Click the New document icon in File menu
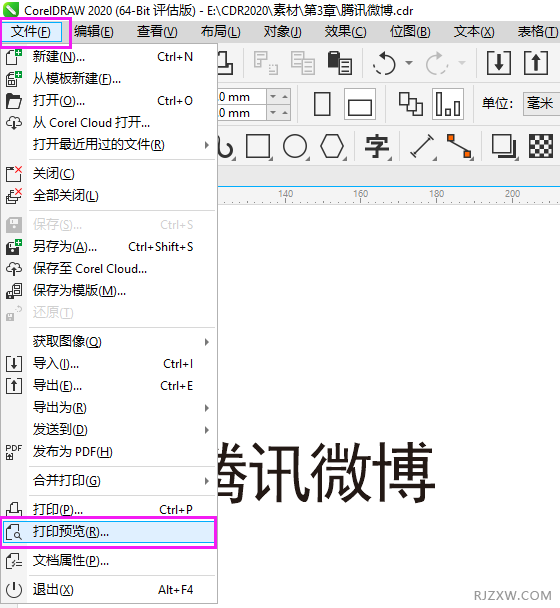The width and height of the screenshot is (560, 608). click(14, 57)
